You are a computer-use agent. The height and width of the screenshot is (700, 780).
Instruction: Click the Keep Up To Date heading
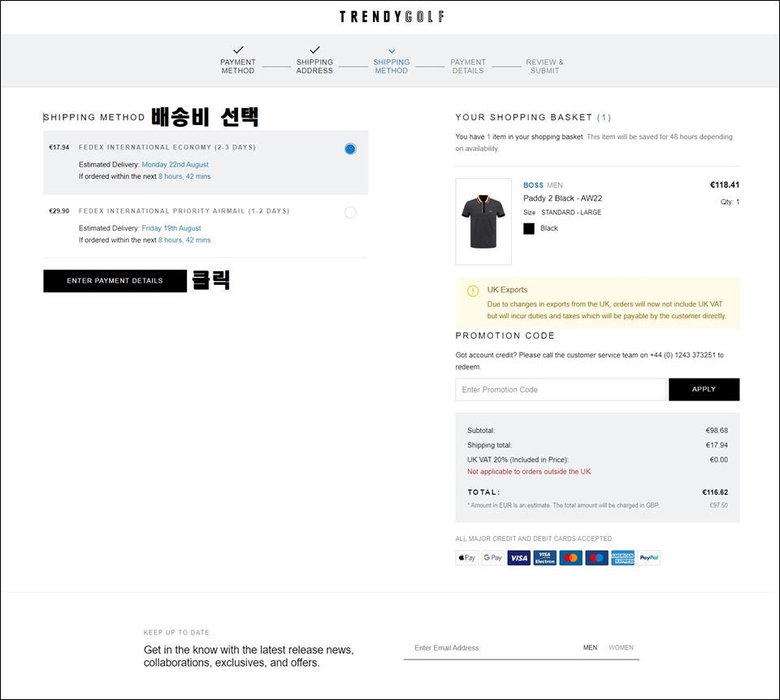176,633
